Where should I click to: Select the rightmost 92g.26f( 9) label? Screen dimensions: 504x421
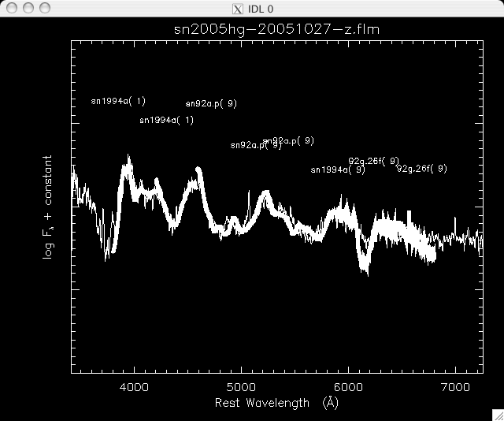point(422,168)
